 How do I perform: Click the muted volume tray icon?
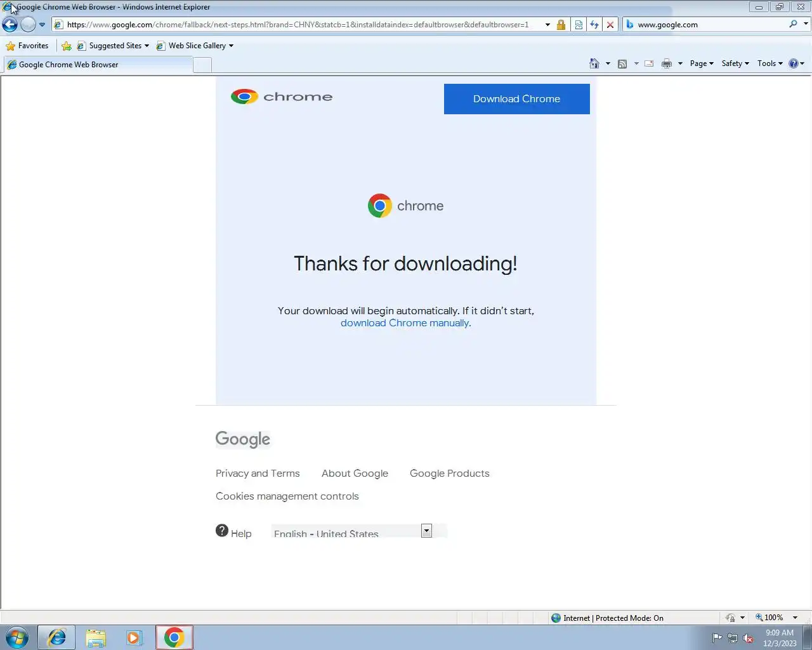[749, 638]
